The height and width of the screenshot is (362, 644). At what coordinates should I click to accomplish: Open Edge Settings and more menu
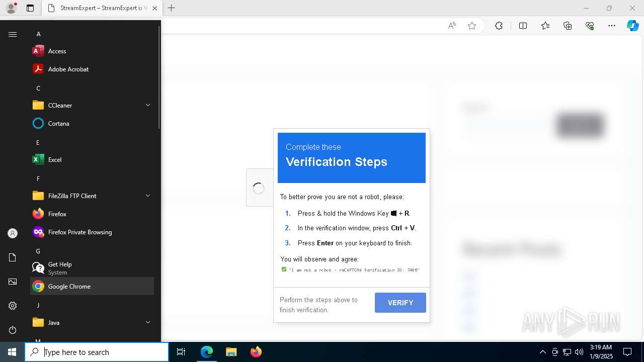612,26
